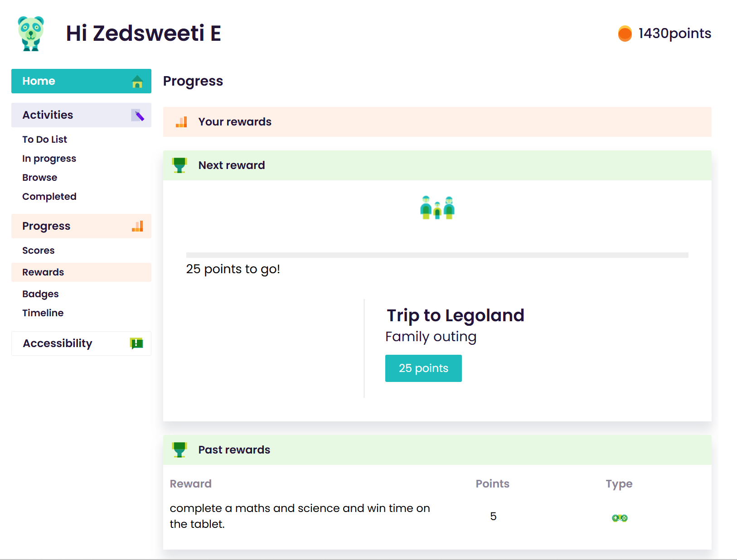Click the panda avatar icon
The width and height of the screenshot is (737, 560).
[31, 34]
